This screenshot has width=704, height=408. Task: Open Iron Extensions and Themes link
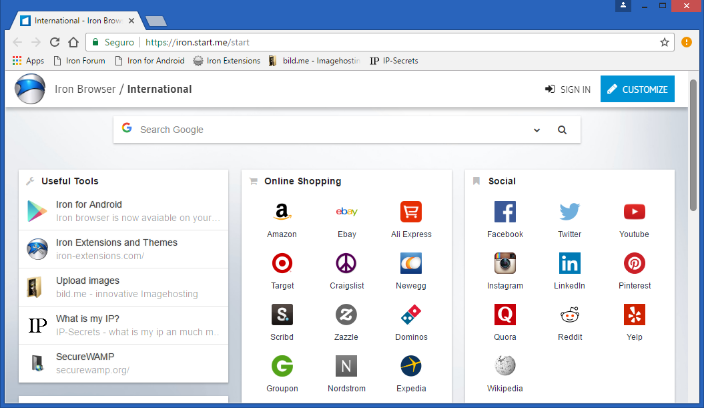coord(123,249)
